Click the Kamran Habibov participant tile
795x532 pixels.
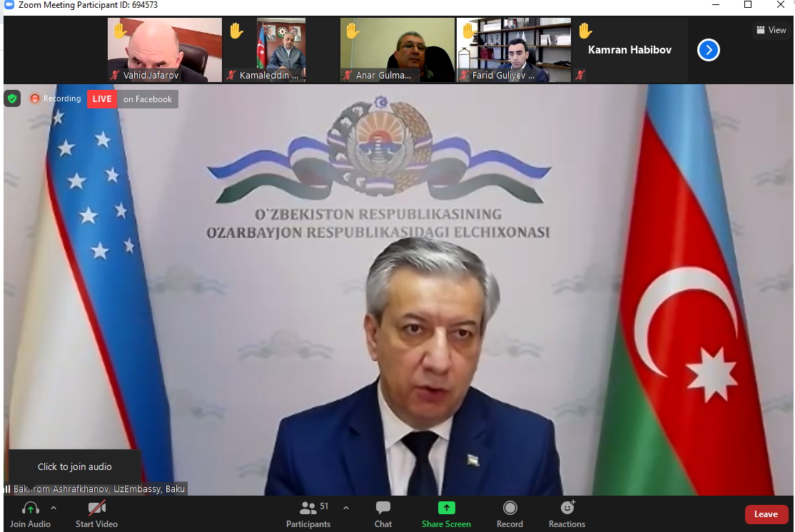629,50
